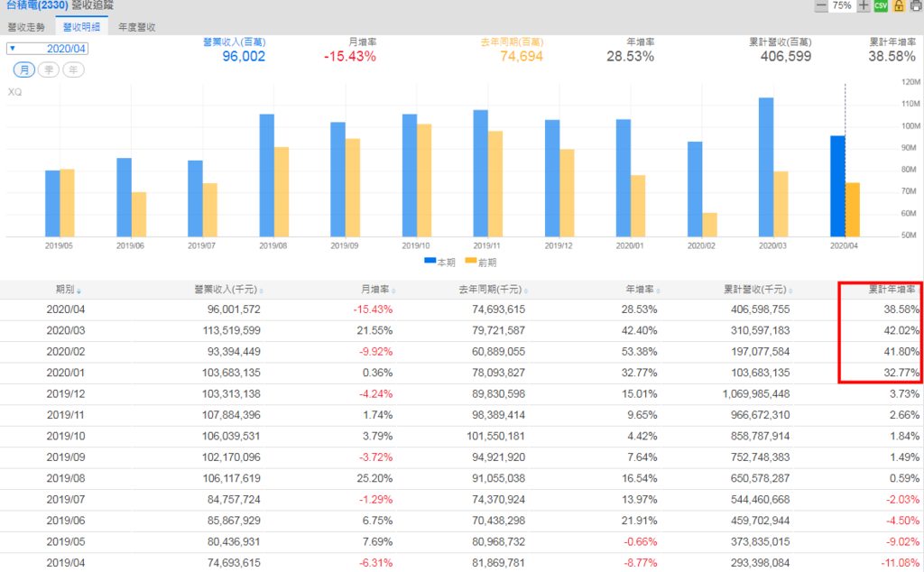Click the blue 2019/08 chart bar

tap(267, 176)
